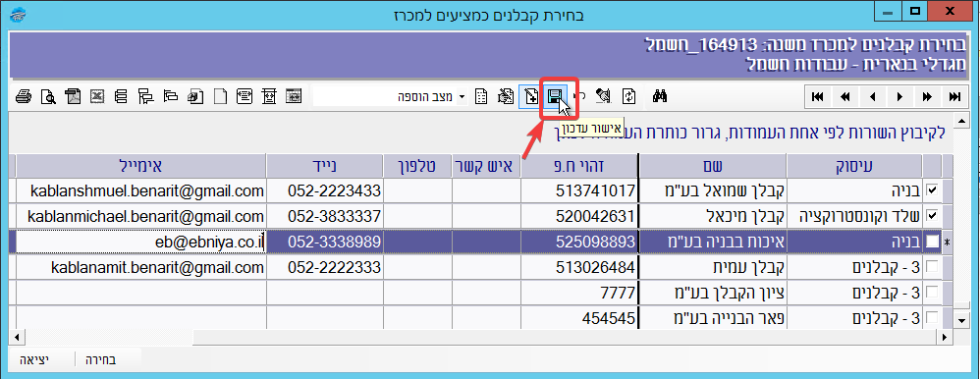Image resolution: width=980 pixels, height=379 pixels.
Task: Check the איכות בבניה בע"מ row checkbox
Action: [x=932, y=242]
